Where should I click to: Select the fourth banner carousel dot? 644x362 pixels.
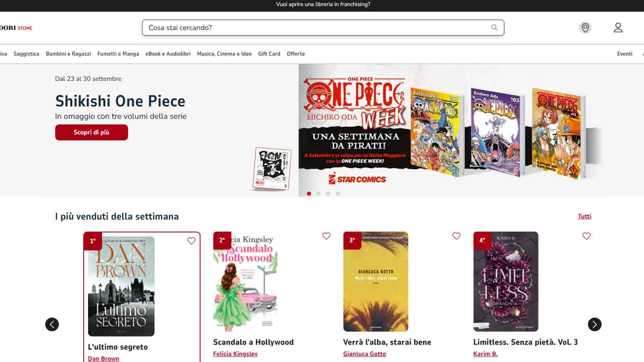[x=337, y=194]
